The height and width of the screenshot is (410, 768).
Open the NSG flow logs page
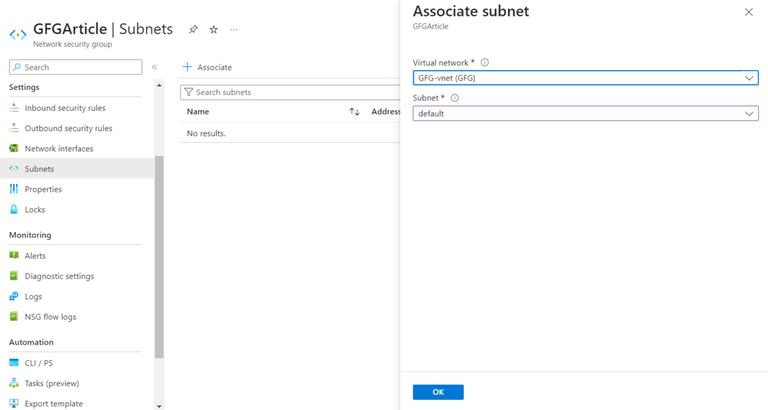point(50,317)
